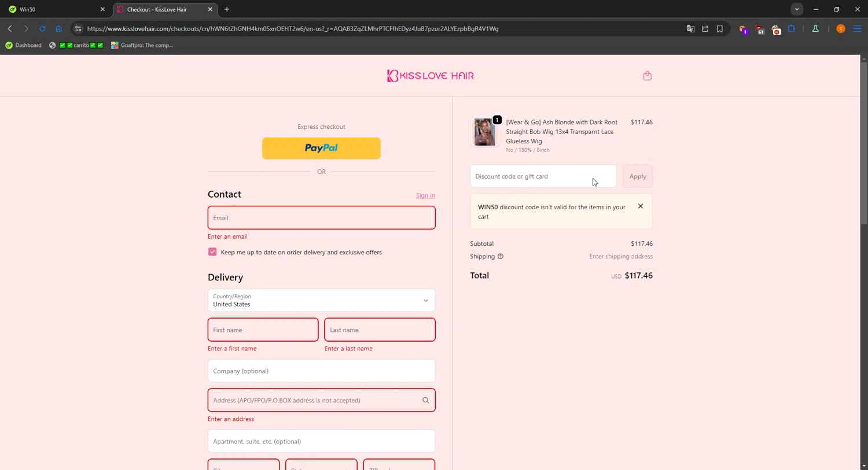Open extension with purple 1 badge
The width and height of the screenshot is (868, 470).
click(x=743, y=29)
